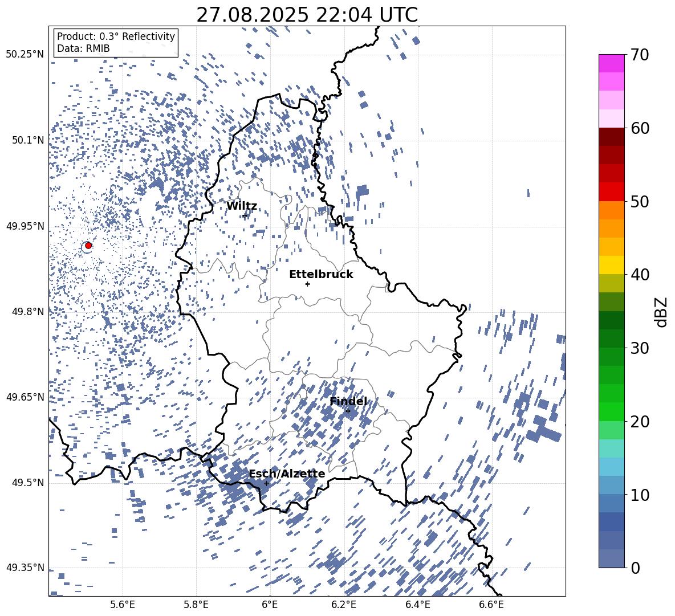Click the Wiltz city label
The height and width of the screenshot is (616, 675).
[x=242, y=206]
